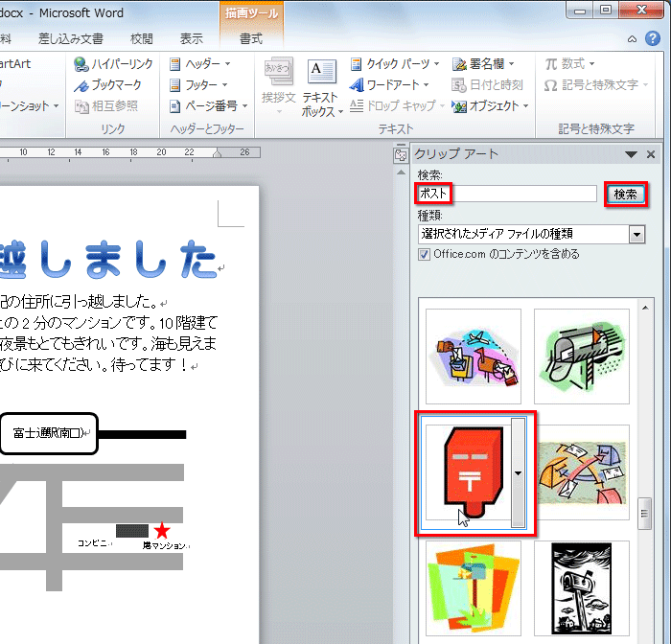Screen dimensions: 671x644
Task: Click the Page Number icon
Action: click(174, 105)
